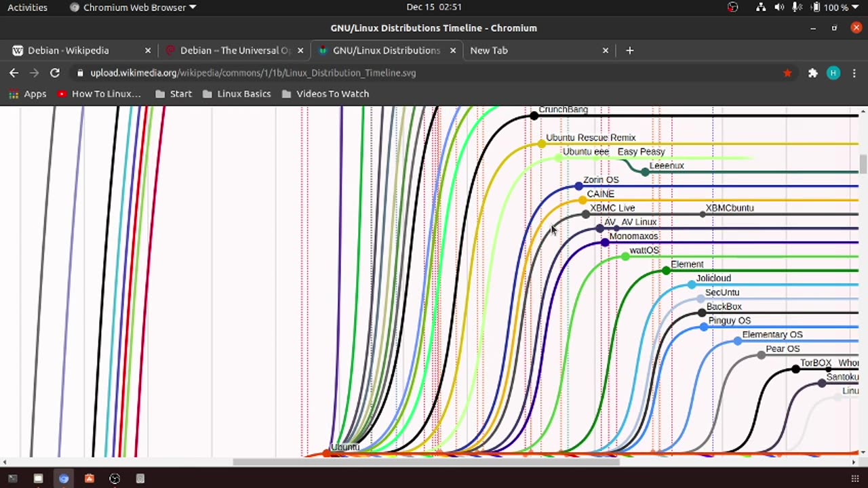Click the BackBox label
This screenshot has height=488, width=868.
(724, 306)
